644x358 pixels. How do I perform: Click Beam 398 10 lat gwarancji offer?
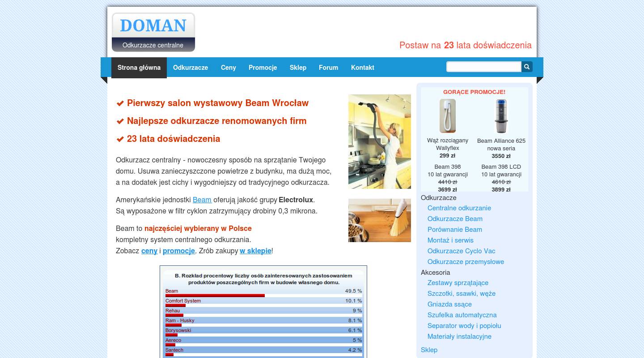pos(448,170)
